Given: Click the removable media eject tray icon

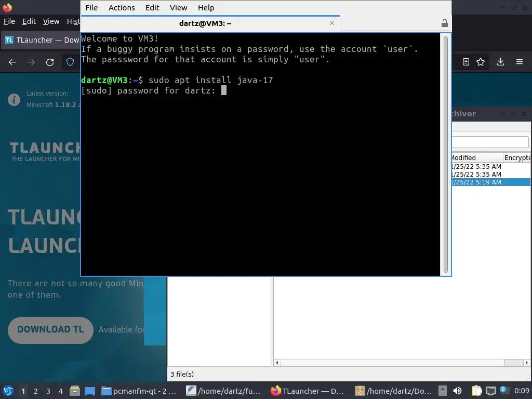Looking at the screenshot, I should pos(443,391).
